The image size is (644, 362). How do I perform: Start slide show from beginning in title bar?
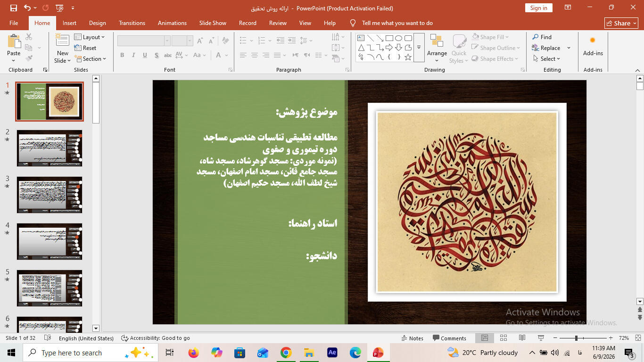click(x=59, y=8)
